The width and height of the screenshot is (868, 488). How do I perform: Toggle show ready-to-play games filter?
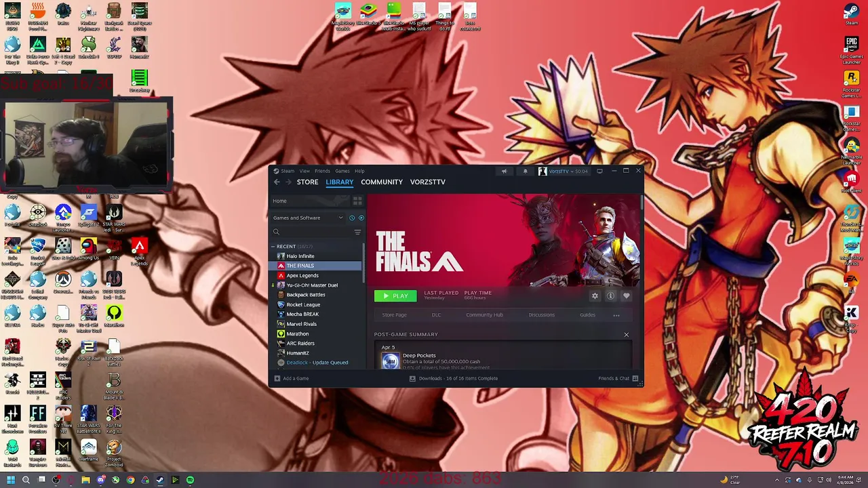pos(361,218)
